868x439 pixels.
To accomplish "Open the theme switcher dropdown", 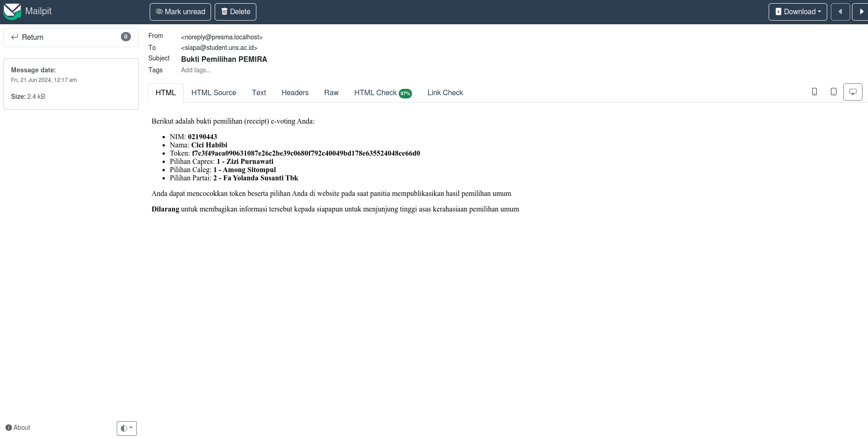I will point(126,428).
